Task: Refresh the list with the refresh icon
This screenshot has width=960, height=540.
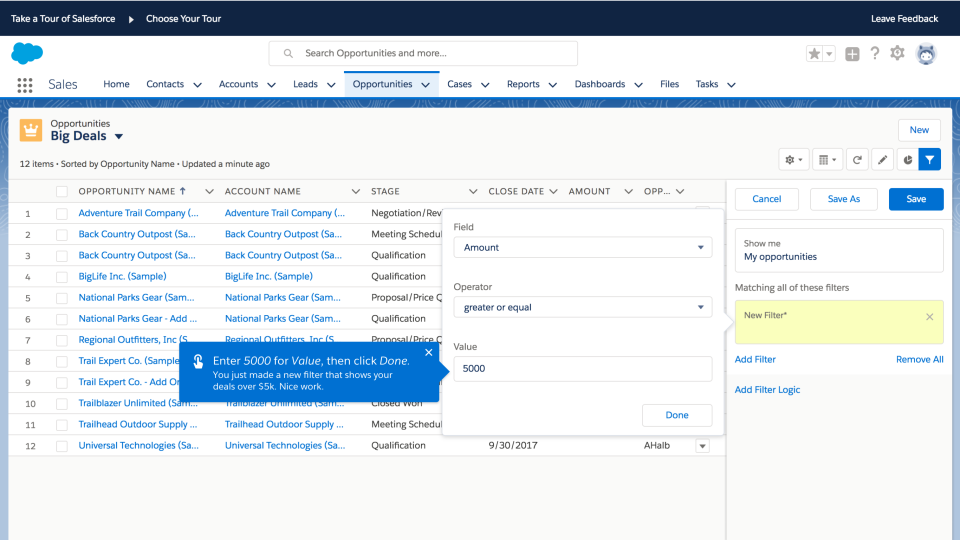Action: click(857, 160)
